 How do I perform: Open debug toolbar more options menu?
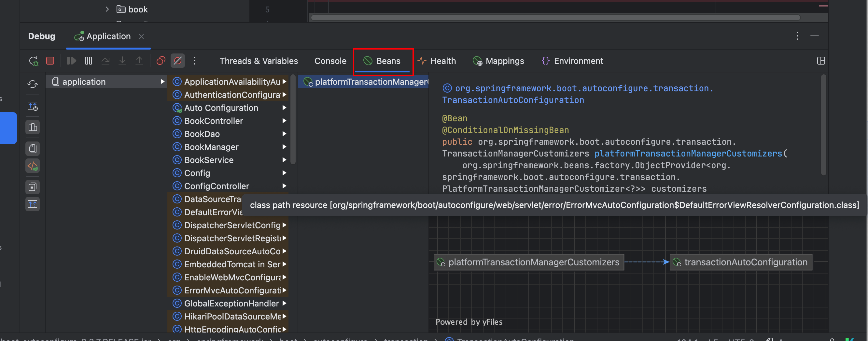194,61
